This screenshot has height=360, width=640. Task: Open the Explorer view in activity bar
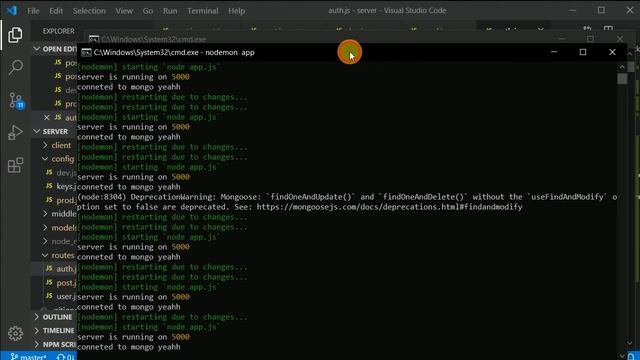15,35
